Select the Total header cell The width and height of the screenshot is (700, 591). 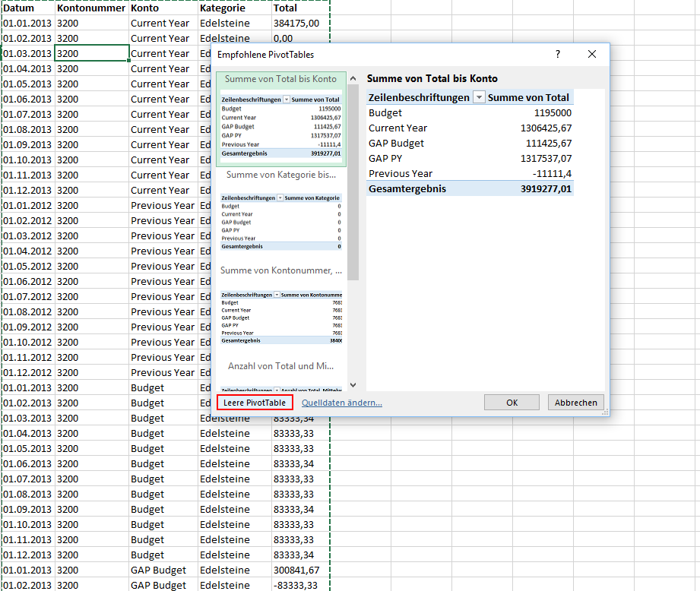300,8
